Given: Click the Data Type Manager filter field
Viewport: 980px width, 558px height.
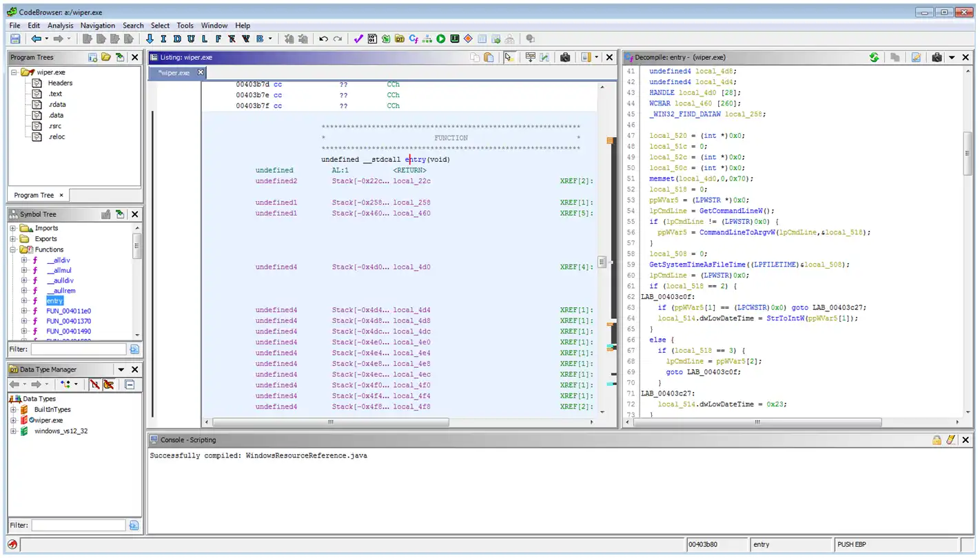Looking at the screenshot, I should coord(79,525).
